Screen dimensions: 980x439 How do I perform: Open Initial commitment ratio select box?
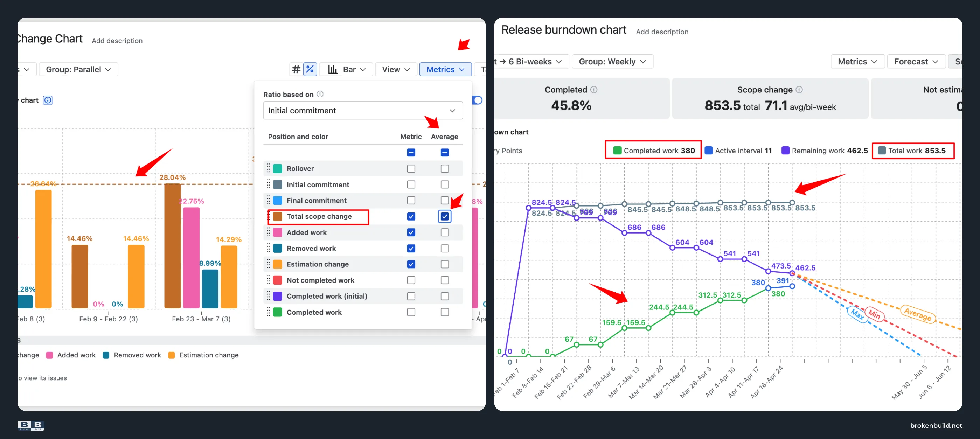click(x=363, y=110)
